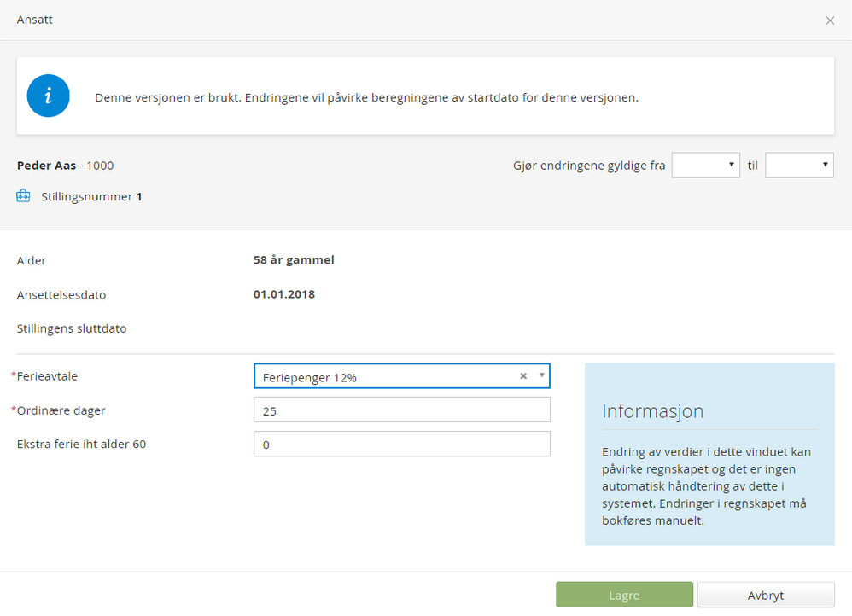Click the '58 år gammel' age value

tap(294, 260)
